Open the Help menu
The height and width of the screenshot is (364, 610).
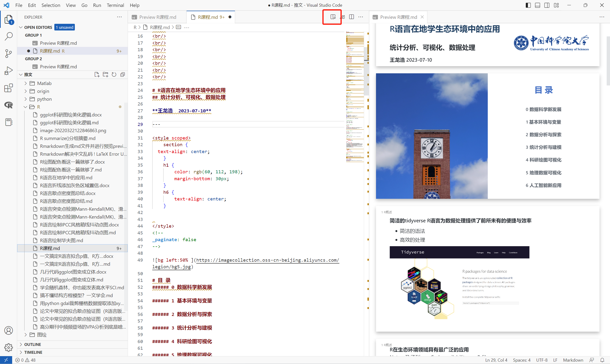(x=135, y=5)
